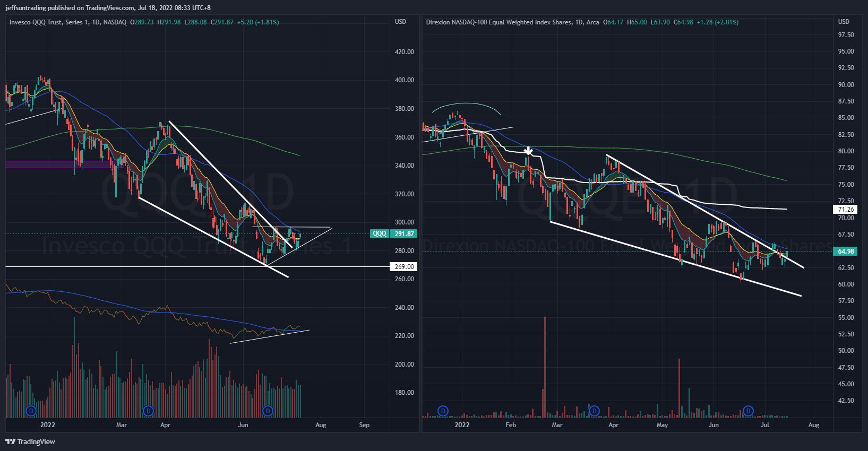This screenshot has width=868, height=451.
Task: Click the Aug date label on QQQ chart
Action: [321, 425]
